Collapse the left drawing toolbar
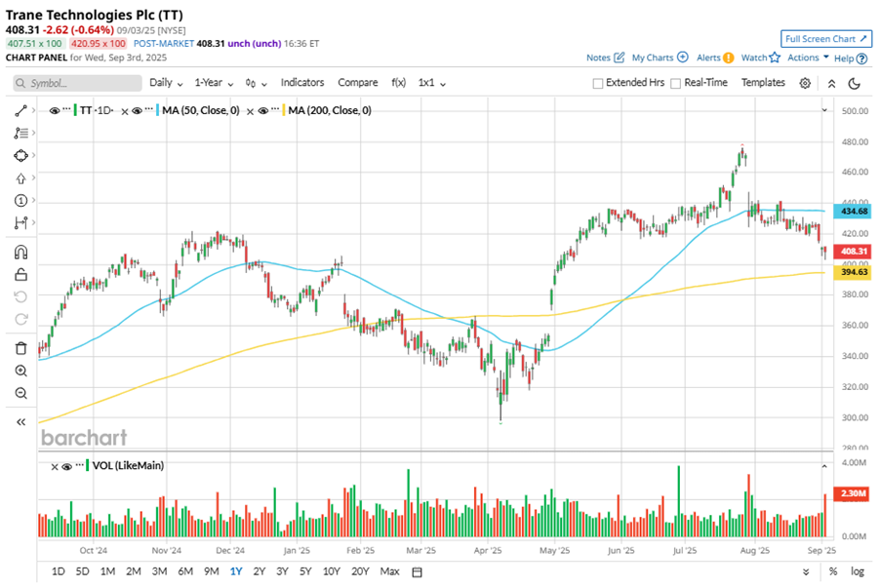 pyautogui.click(x=20, y=422)
